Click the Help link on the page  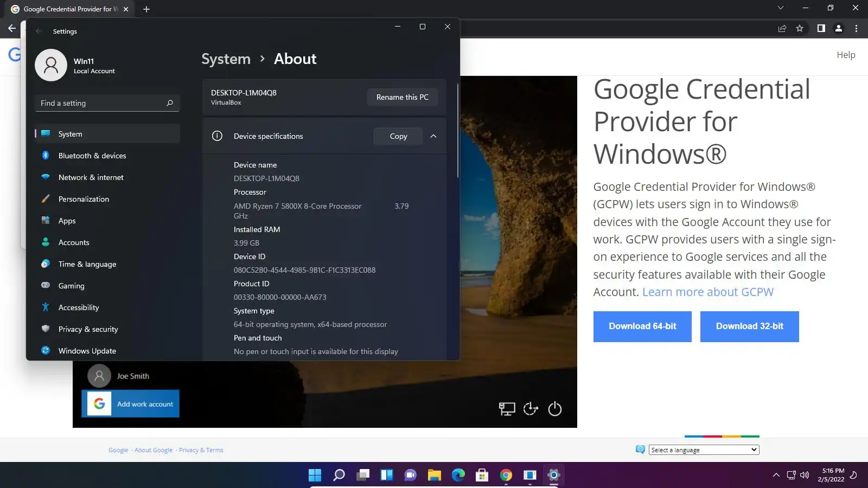coord(846,55)
